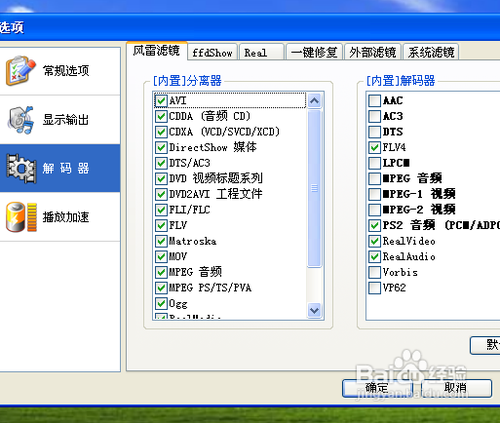Open the 常规选项 sidebar label
Screen dimensions: 500x423
(66, 71)
